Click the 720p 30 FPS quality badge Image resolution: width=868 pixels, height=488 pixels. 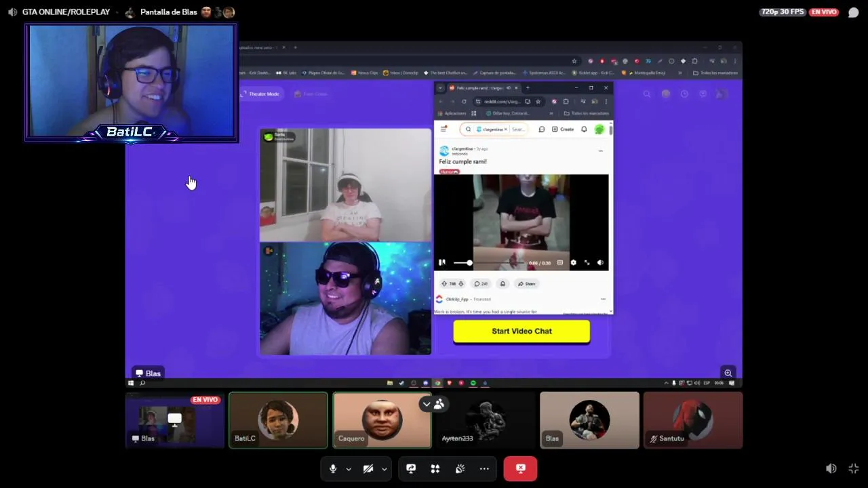(x=783, y=12)
